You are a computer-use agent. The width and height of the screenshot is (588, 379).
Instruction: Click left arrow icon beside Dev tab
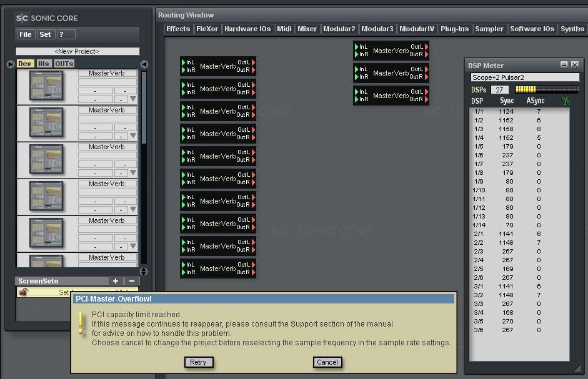coord(11,64)
